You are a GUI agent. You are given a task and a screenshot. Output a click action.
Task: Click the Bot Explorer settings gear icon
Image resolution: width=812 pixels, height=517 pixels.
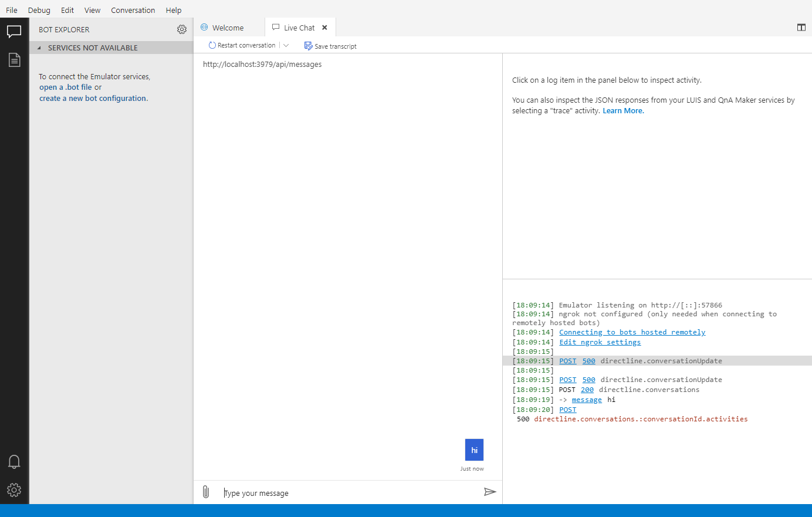[x=182, y=29]
